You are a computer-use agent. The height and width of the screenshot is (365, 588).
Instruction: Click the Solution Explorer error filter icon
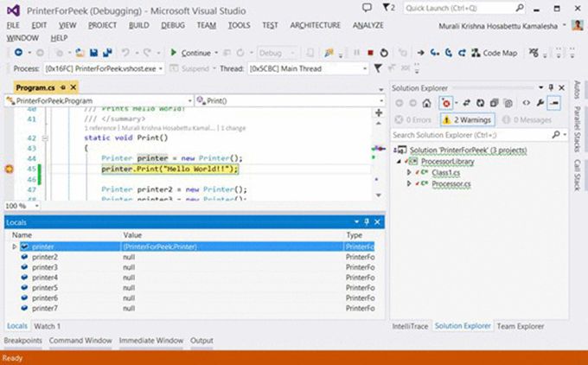[446, 103]
